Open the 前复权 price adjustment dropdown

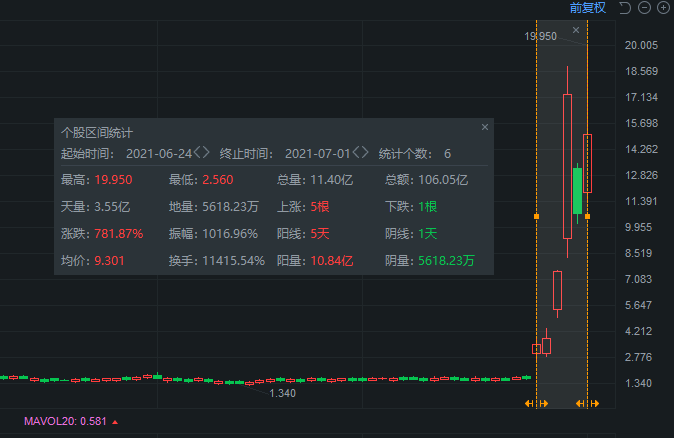pos(588,8)
